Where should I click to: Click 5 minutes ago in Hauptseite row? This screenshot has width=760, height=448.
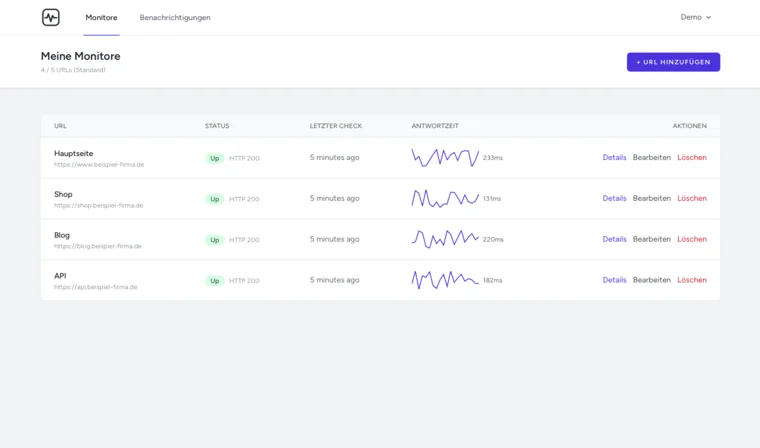tap(334, 158)
